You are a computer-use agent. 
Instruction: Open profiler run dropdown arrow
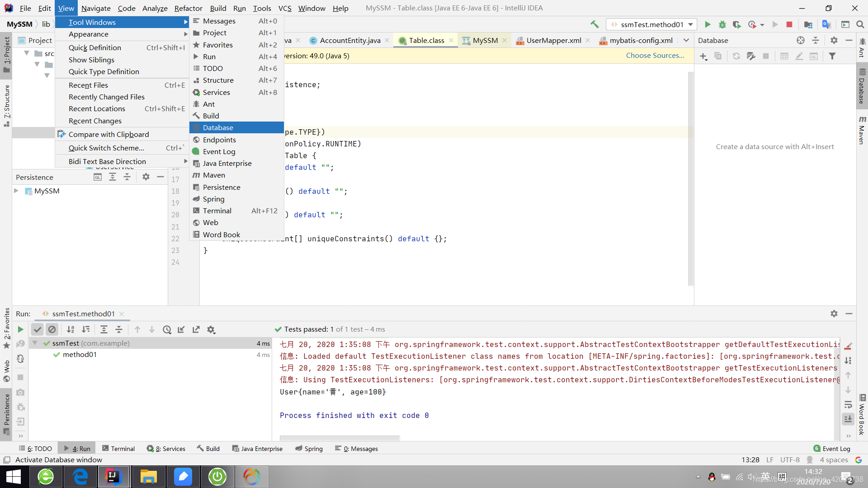[762, 25]
